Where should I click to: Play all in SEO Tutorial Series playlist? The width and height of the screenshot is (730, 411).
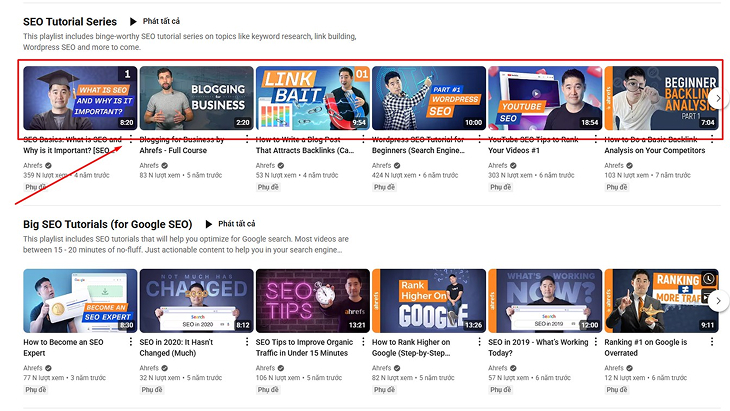(x=155, y=21)
